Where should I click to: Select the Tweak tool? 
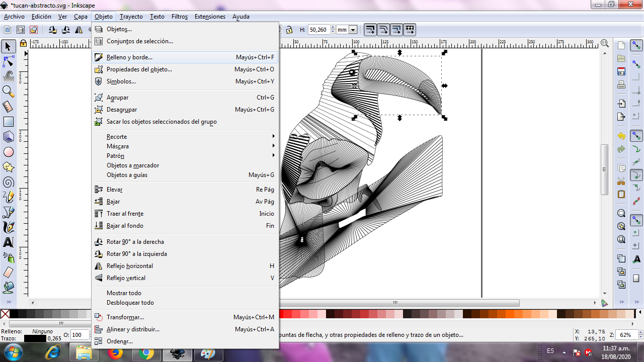click(8, 76)
